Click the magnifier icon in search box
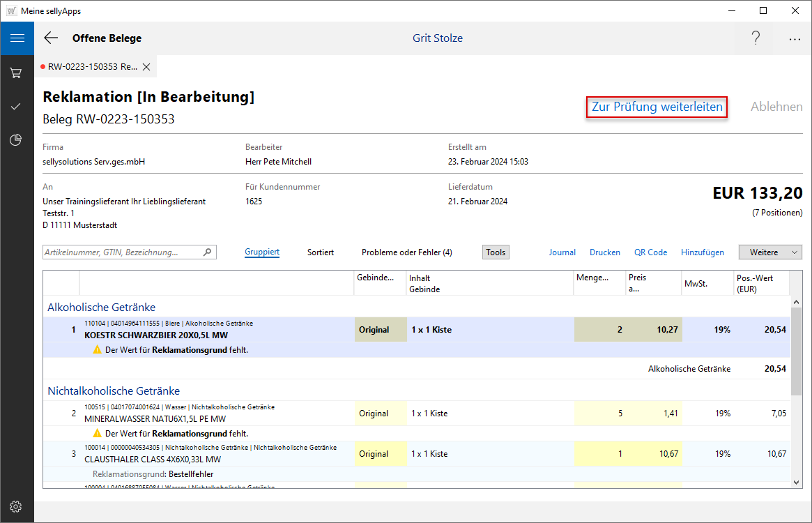Image resolution: width=812 pixels, height=523 pixels. (207, 252)
